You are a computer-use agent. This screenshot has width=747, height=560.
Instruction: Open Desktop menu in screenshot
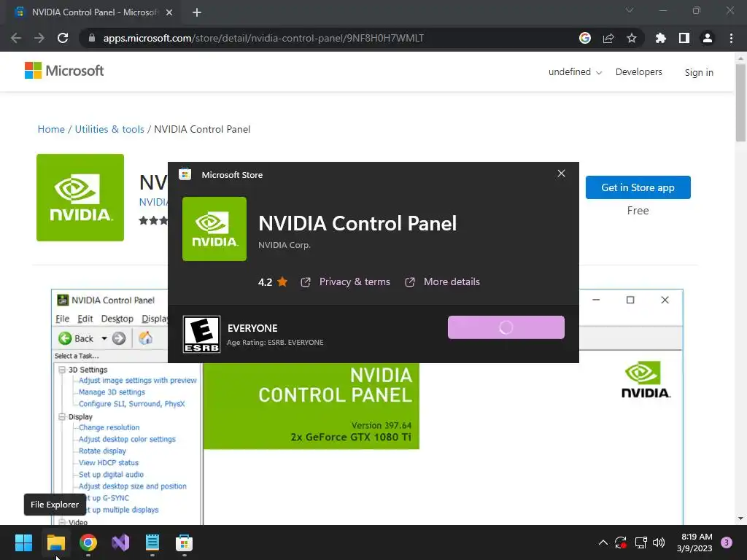pyautogui.click(x=117, y=319)
